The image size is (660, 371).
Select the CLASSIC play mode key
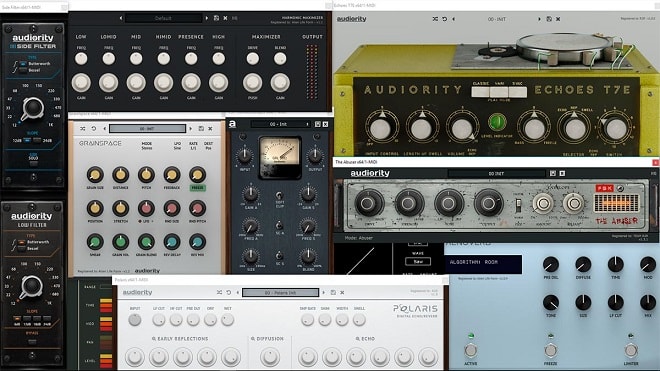tap(480, 92)
